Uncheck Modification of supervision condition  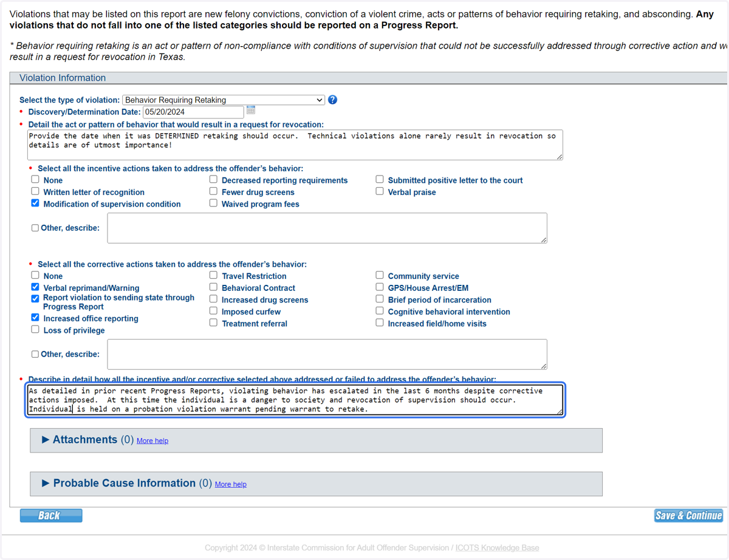click(x=35, y=203)
